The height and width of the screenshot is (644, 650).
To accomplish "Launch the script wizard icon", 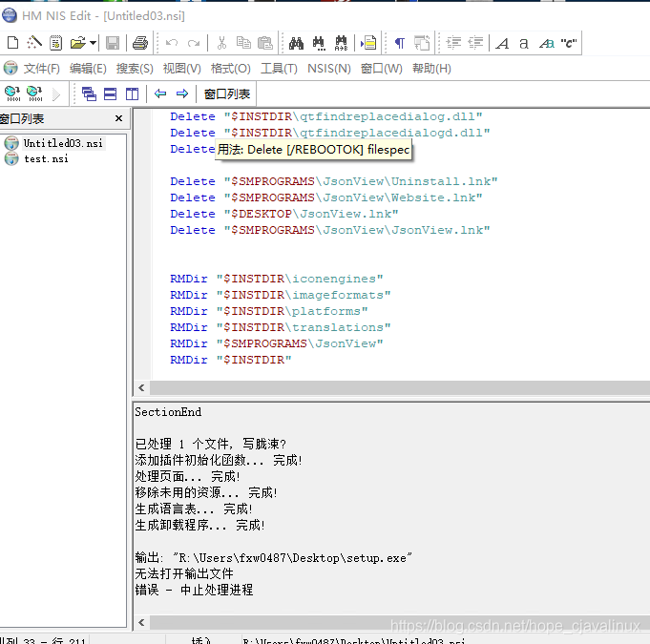I will [34, 43].
